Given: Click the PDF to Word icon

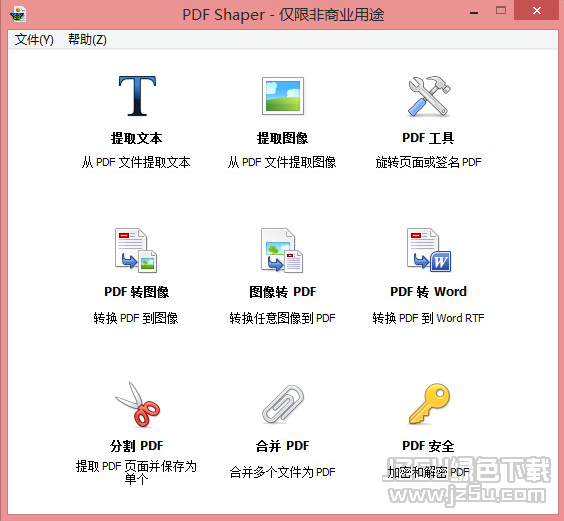Looking at the screenshot, I should pyautogui.click(x=429, y=250).
